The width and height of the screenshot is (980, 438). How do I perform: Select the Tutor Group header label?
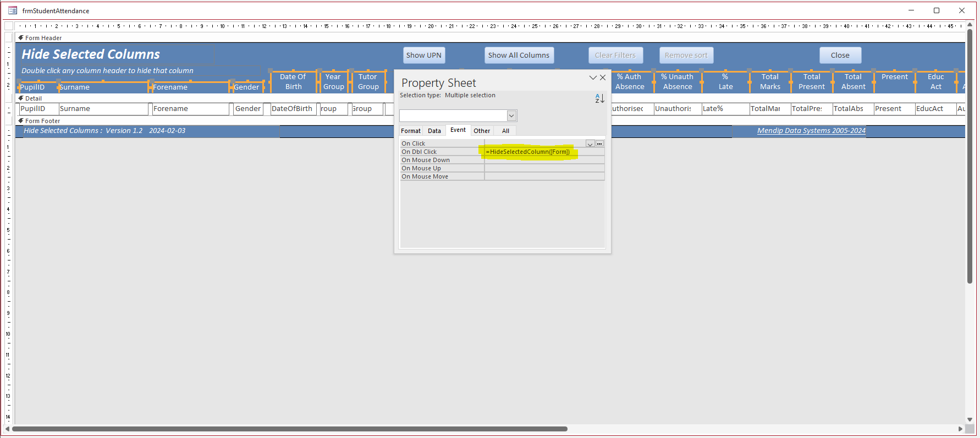(368, 81)
